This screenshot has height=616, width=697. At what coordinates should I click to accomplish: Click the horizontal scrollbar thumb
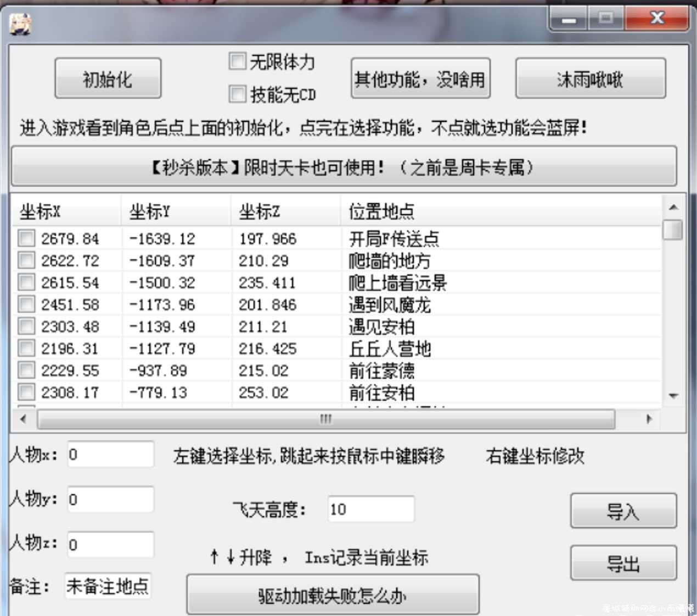click(326, 419)
